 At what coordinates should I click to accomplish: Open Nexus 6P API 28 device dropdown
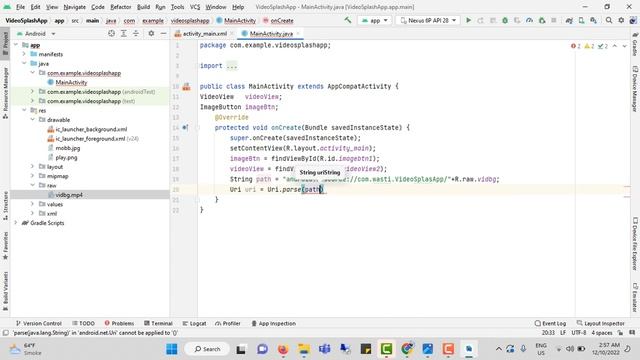click(428, 20)
